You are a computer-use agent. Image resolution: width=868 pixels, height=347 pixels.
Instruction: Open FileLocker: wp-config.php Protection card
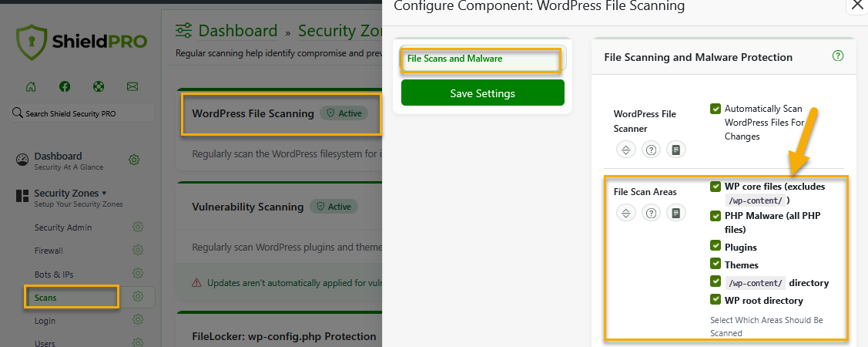pyautogui.click(x=284, y=336)
